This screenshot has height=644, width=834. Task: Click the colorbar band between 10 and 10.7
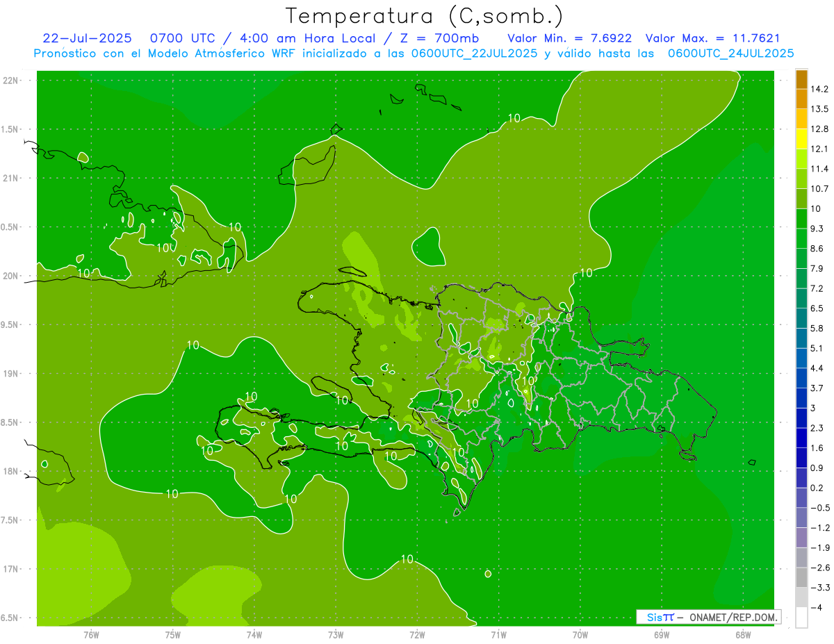(x=801, y=199)
